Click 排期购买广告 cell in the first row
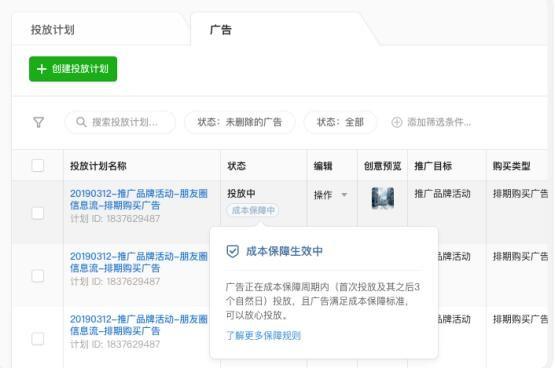The width and height of the screenshot is (555, 368). [x=521, y=194]
